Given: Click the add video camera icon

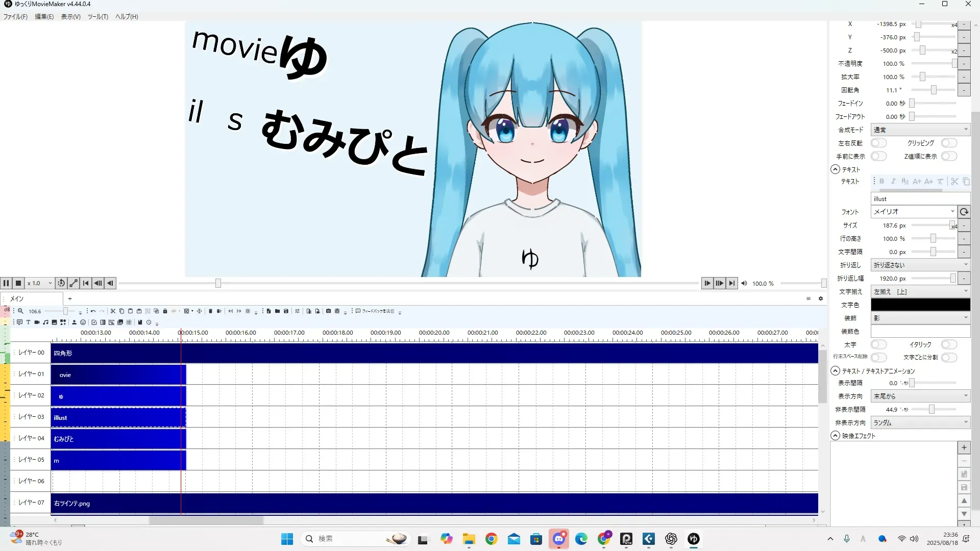Looking at the screenshot, I should (37, 322).
